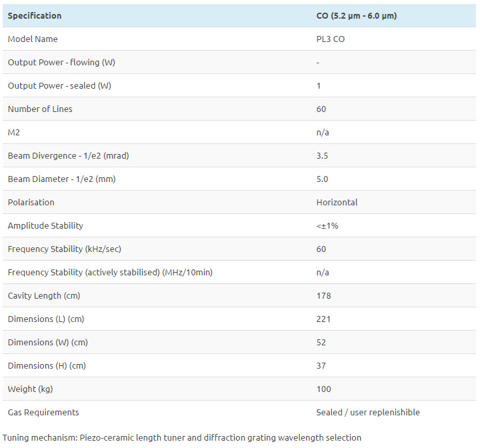Click the Horizontal polarisation value

point(337,202)
